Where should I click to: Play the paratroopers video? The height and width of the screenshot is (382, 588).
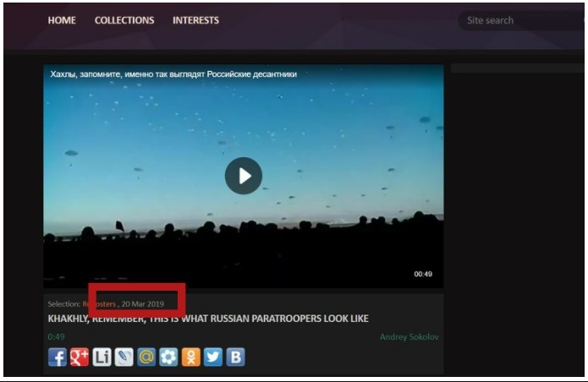pyautogui.click(x=244, y=176)
